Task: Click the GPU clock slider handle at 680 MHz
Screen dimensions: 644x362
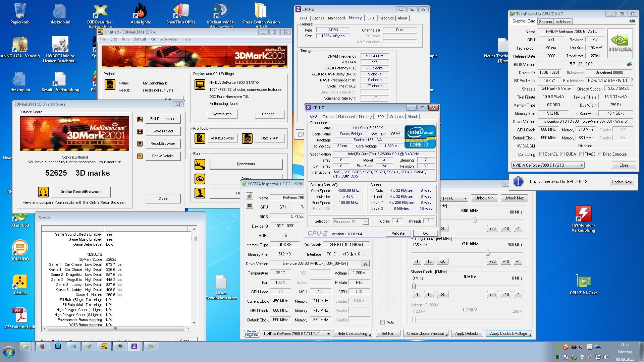Action: [474, 220]
